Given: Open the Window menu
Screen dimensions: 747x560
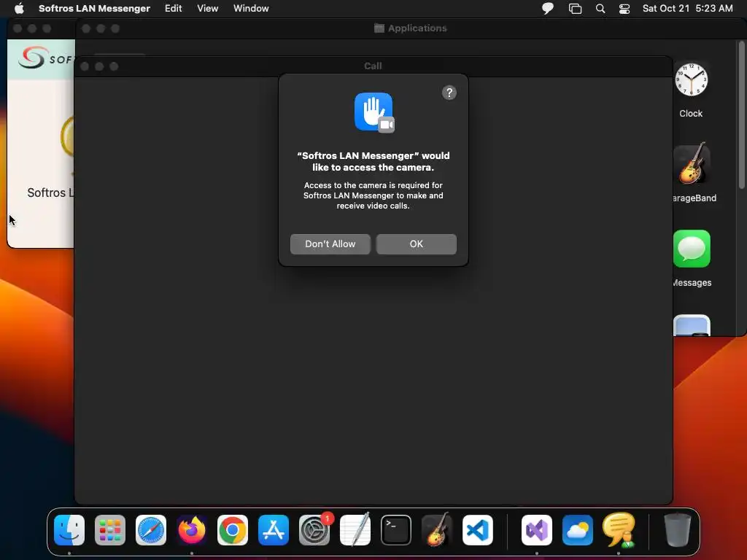Looking at the screenshot, I should 251,8.
